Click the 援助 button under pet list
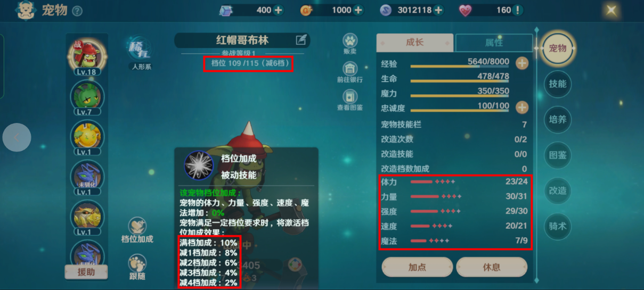This screenshot has height=290, width=644. [x=86, y=272]
